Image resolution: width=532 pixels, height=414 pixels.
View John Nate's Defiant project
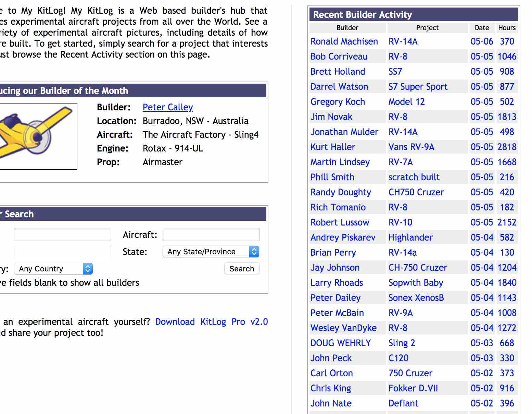[x=403, y=403]
